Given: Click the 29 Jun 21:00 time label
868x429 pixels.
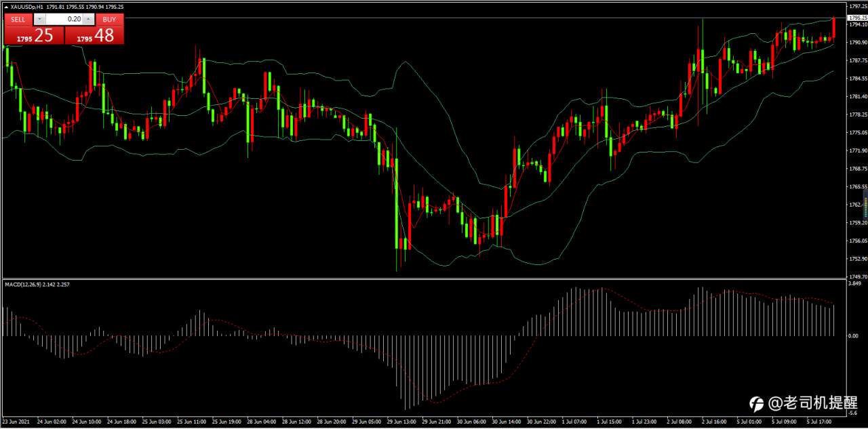Looking at the screenshot, I should (x=437, y=422).
